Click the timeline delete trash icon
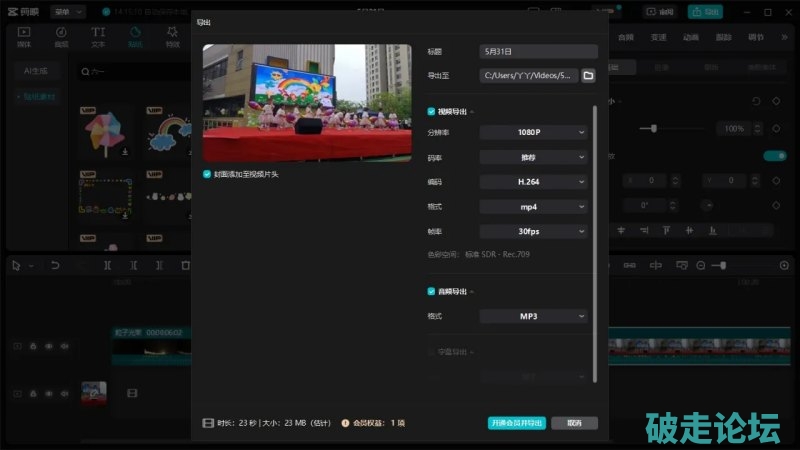800x450 pixels. click(185, 265)
